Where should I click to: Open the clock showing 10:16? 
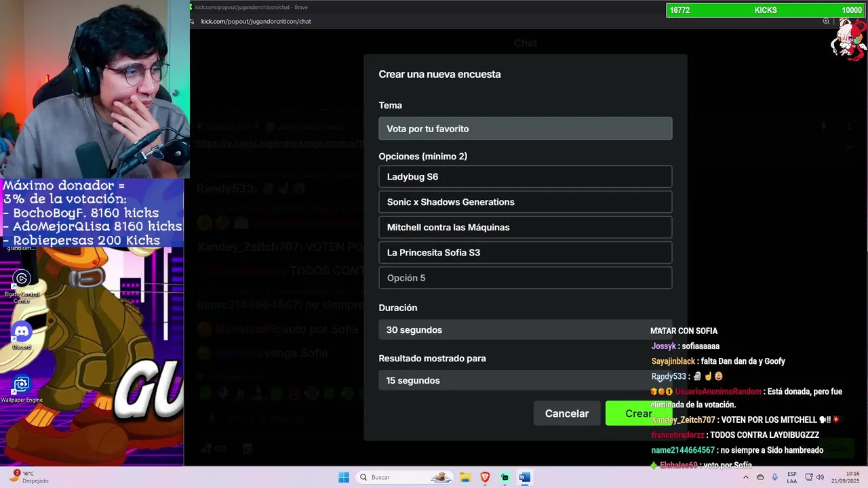pyautogui.click(x=847, y=477)
